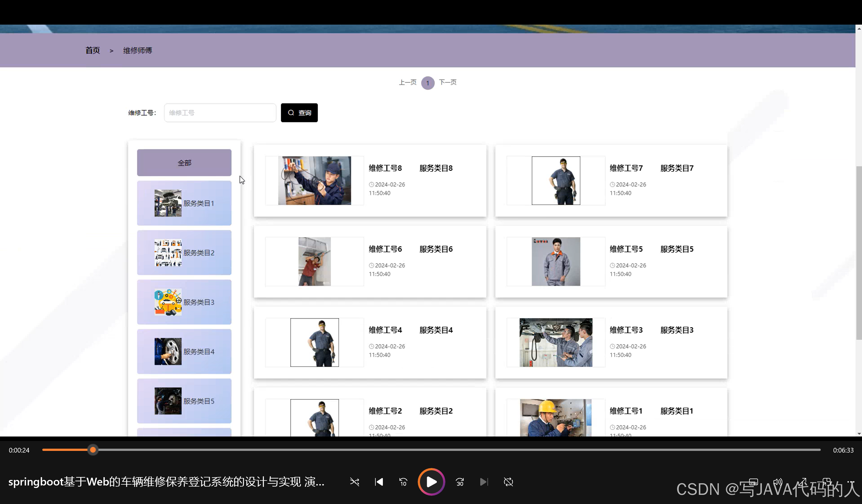The width and height of the screenshot is (862, 504).
Task: Filter by 服务类目4
Action: [x=184, y=352]
